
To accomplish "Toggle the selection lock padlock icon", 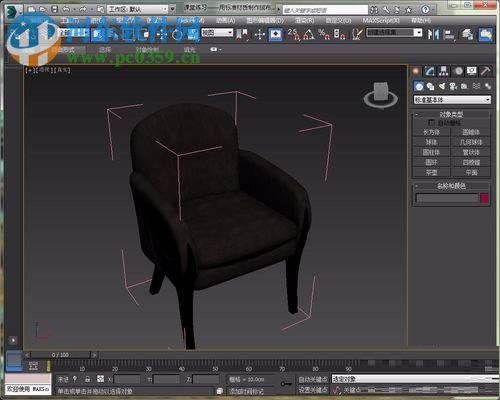I will 87,379.
